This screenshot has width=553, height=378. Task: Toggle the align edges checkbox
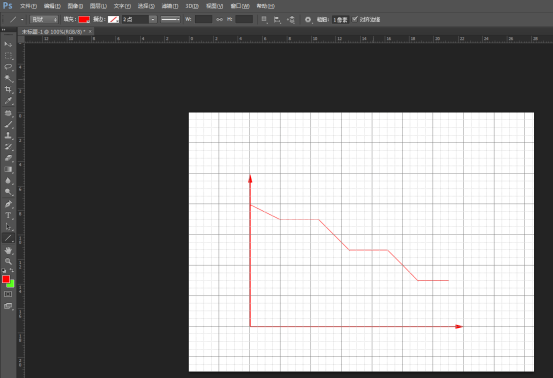point(355,19)
